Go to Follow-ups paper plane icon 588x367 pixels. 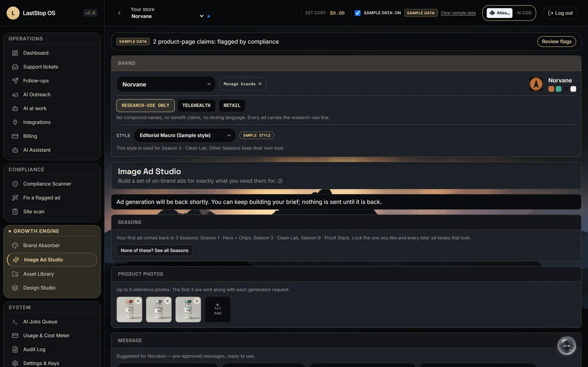(15, 81)
